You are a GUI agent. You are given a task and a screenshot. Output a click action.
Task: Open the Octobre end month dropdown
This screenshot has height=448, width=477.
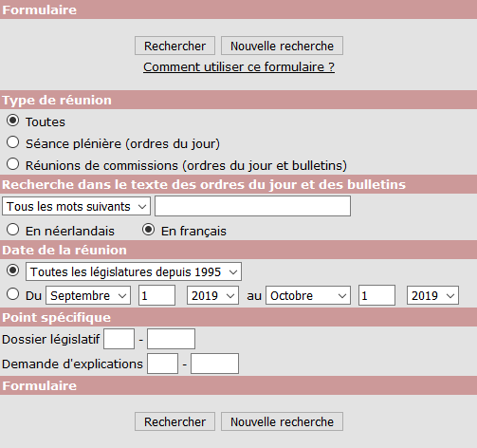pyautogui.click(x=308, y=295)
